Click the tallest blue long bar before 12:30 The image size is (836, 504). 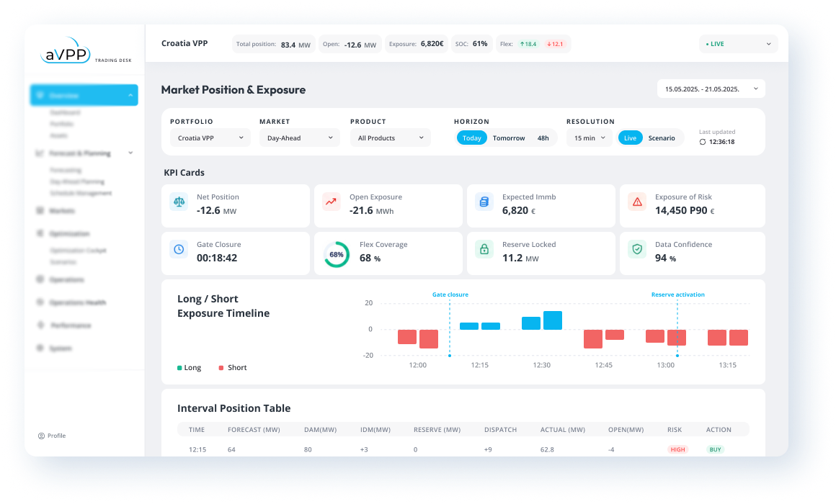[x=552, y=320]
